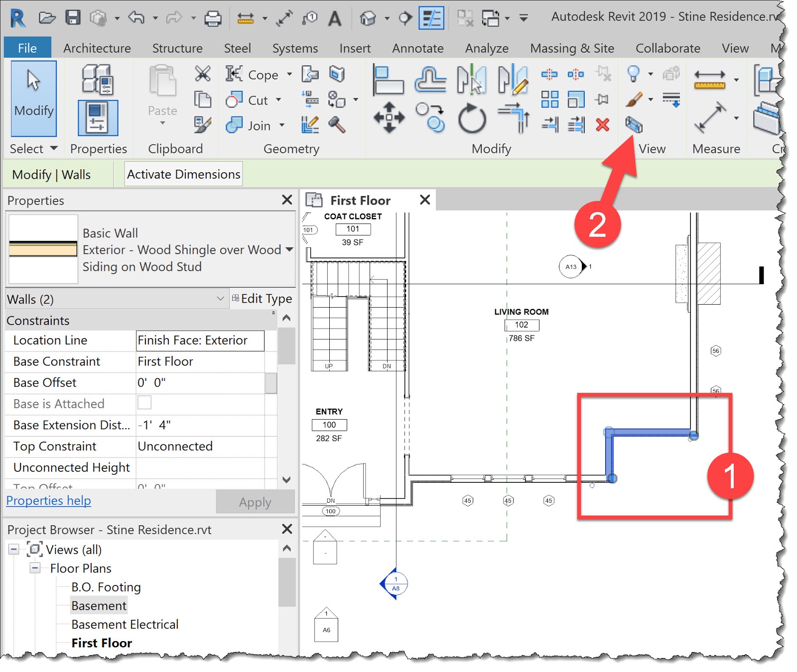
Task: Click the Undo arrow icon
Action: click(136, 18)
